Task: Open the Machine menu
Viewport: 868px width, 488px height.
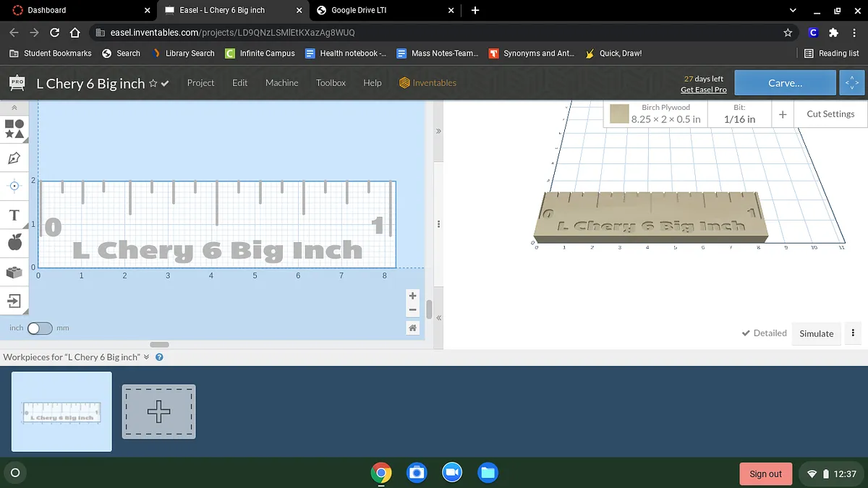Action: click(x=281, y=83)
